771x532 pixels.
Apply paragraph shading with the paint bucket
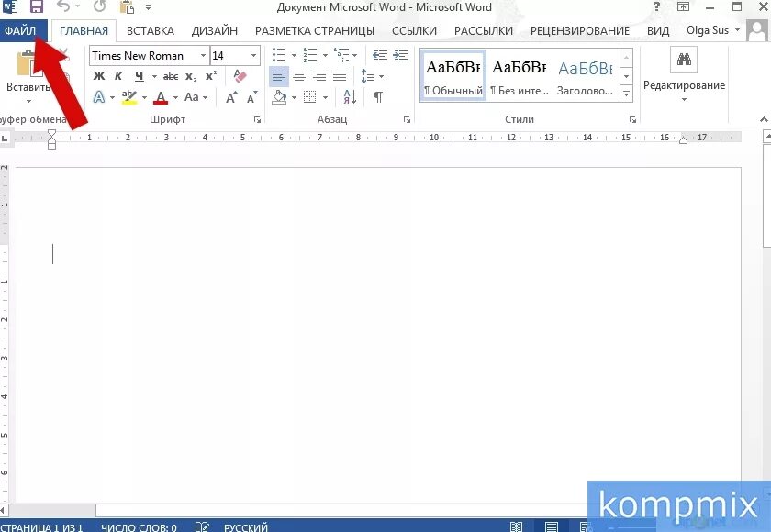coord(279,97)
